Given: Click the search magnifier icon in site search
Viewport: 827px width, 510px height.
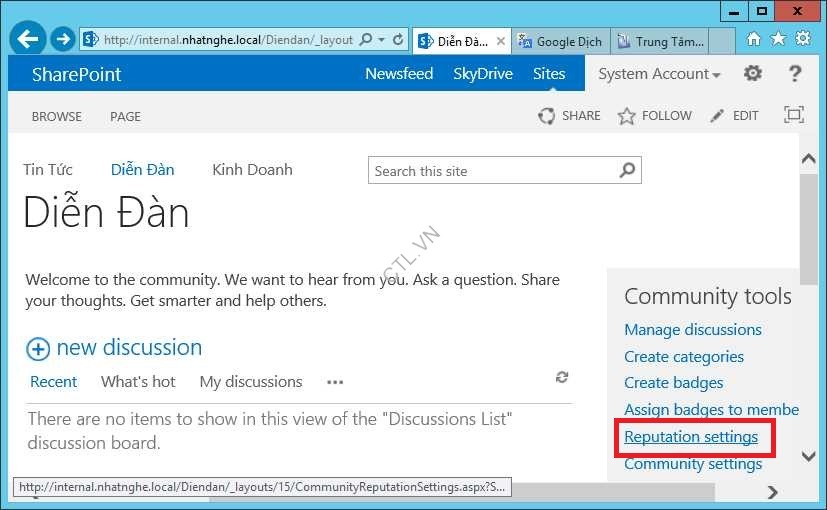Looking at the screenshot, I should (x=627, y=171).
